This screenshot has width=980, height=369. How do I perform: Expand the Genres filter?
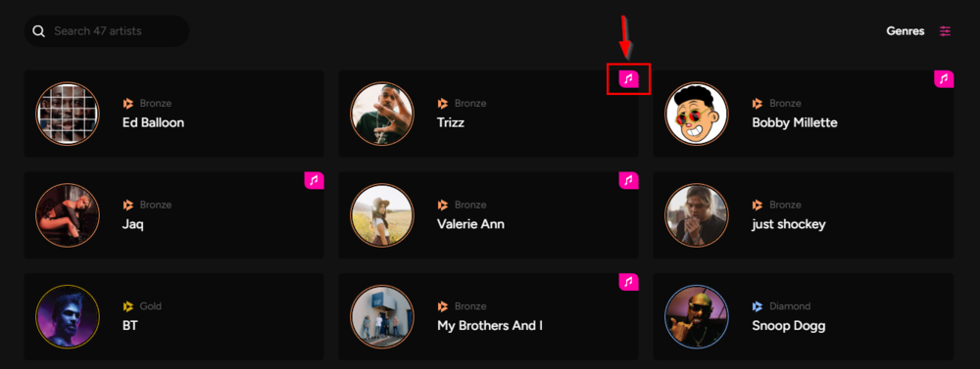point(905,31)
